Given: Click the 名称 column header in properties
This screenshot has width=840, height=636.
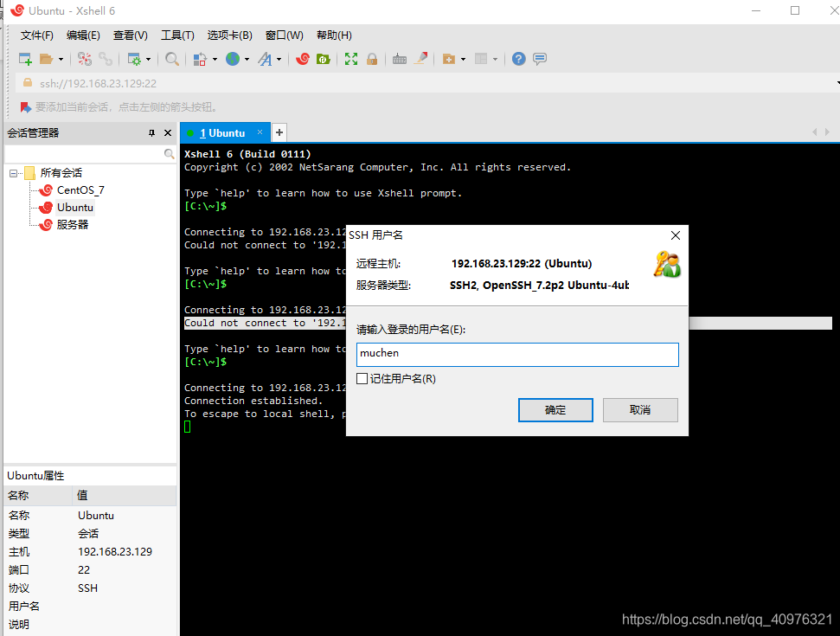Looking at the screenshot, I should (37, 496).
